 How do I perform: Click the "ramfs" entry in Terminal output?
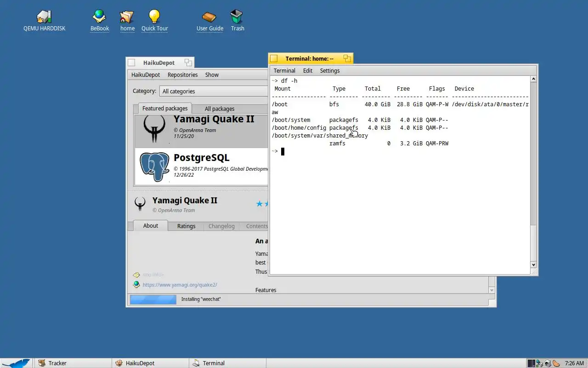tap(337, 144)
